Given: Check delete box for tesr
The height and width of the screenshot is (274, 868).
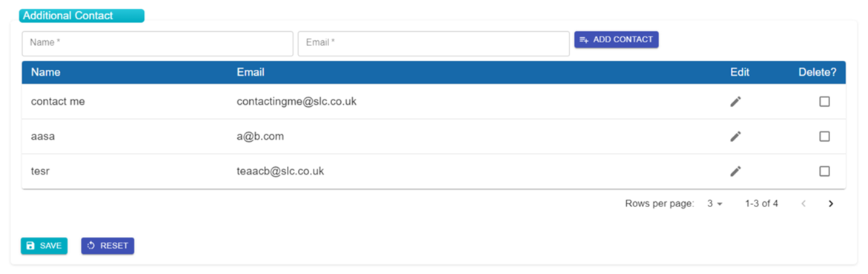Looking at the screenshot, I should point(824,172).
